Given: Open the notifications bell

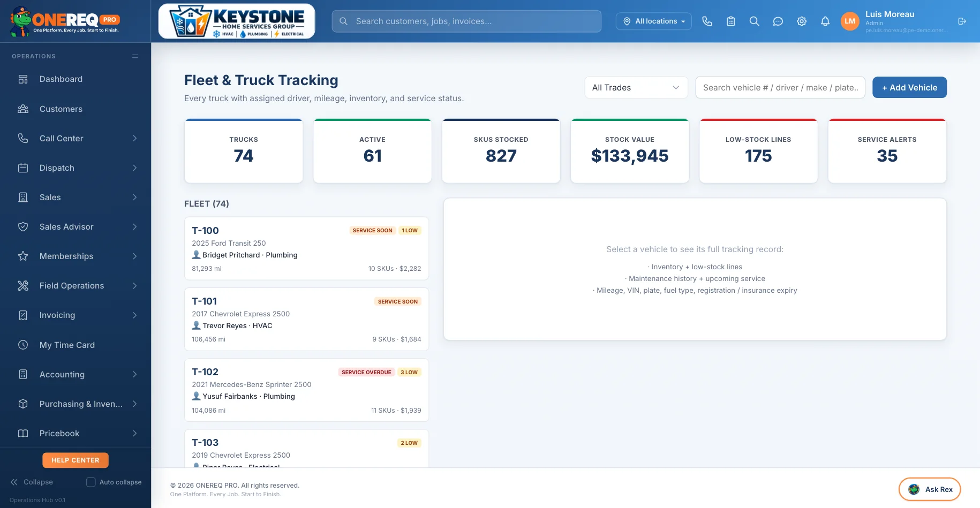Looking at the screenshot, I should (x=825, y=21).
